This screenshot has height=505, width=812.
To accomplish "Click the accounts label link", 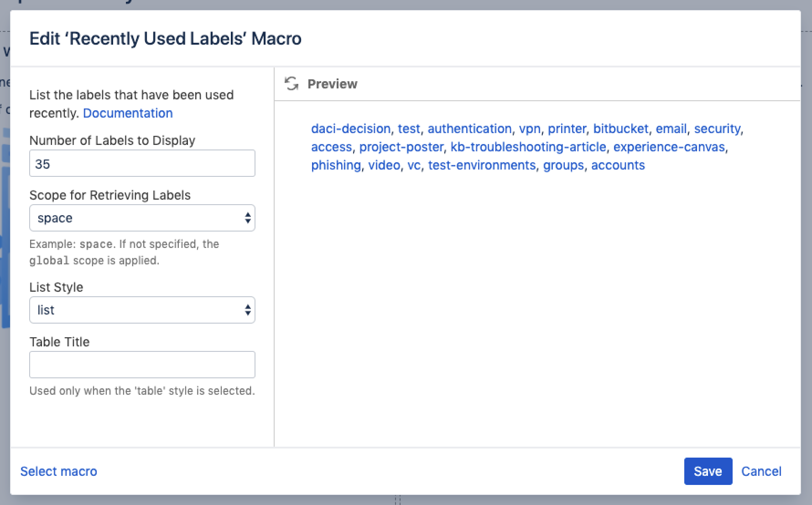I will pos(618,165).
